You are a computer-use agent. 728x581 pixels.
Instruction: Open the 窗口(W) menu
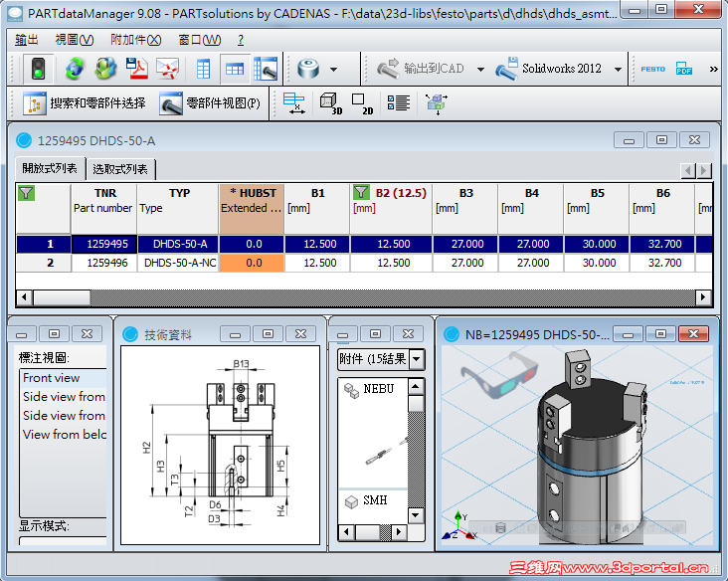tap(200, 40)
